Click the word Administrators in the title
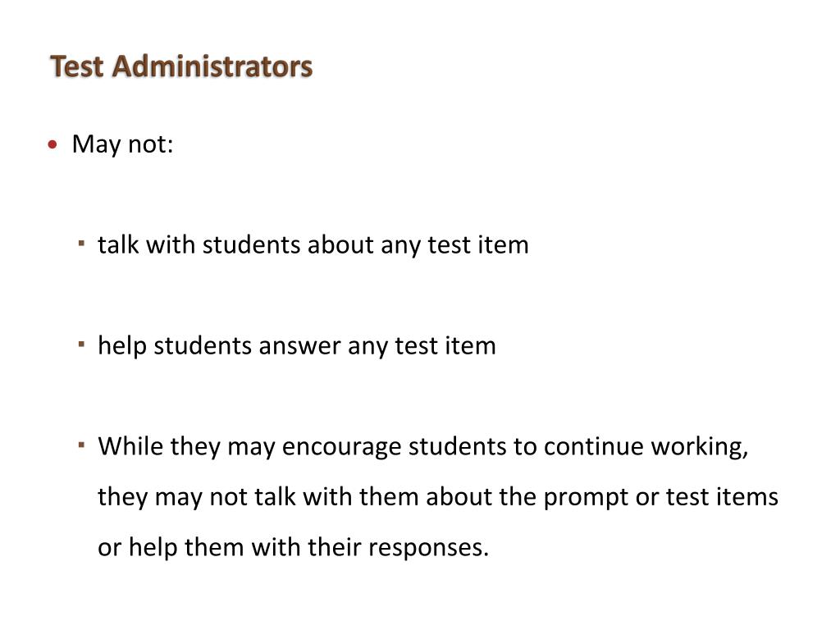Screen dimensions: 840x630 pos(212,66)
